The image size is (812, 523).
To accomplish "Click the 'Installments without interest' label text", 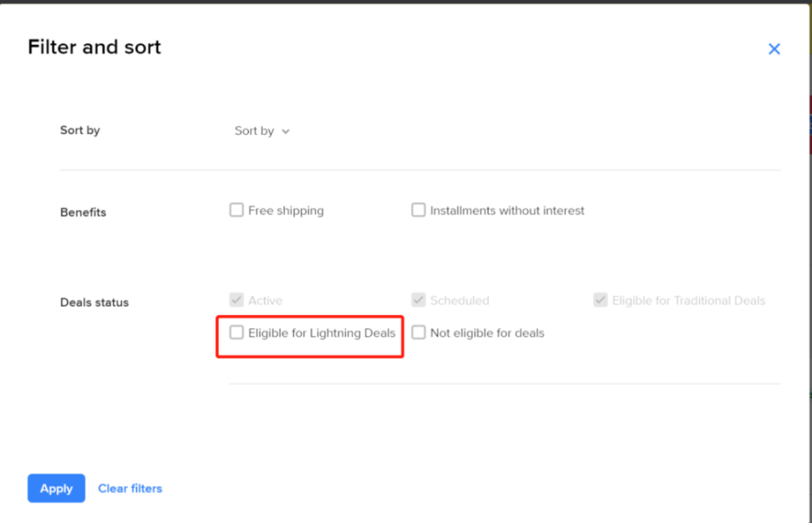I will [507, 211].
